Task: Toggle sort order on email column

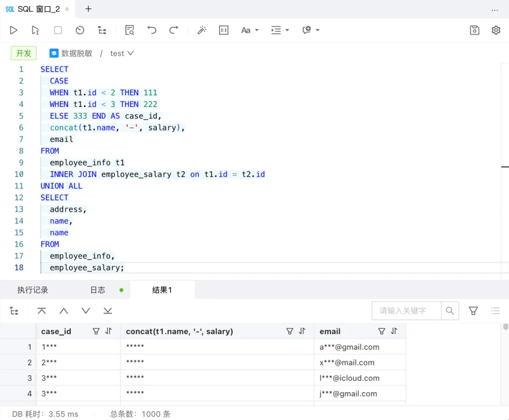Action: pos(394,331)
